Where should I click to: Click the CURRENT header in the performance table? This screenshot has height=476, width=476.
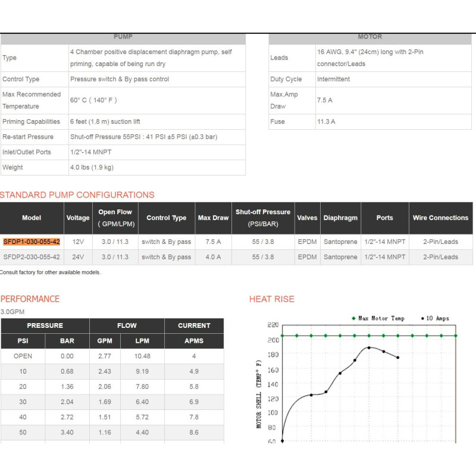(x=194, y=325)
